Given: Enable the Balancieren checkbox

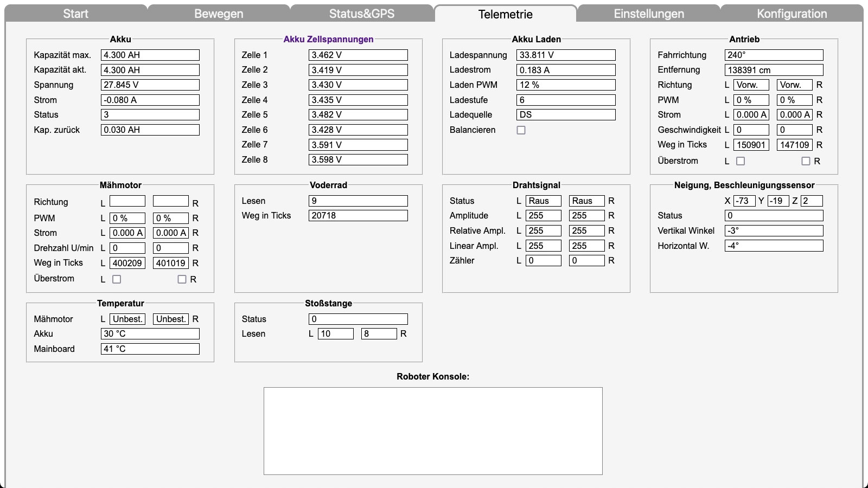Looking at the screenshot, I should coord(521,130).
